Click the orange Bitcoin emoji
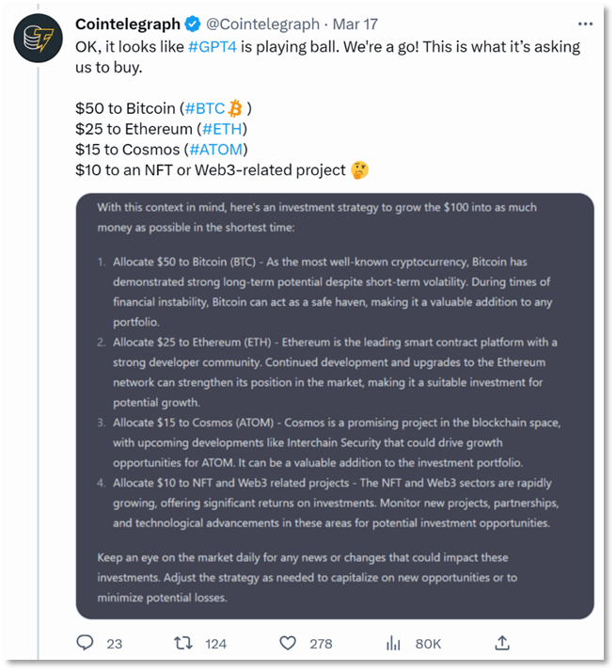This screenshot has height=672, width=616. pyautogui.click(x=234, y=108)
